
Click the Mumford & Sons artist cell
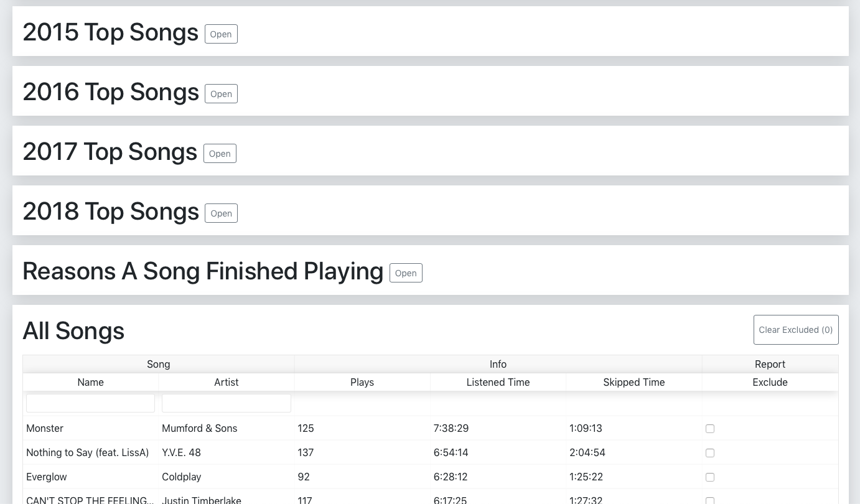pyautogui.click(x=199, y=428)
